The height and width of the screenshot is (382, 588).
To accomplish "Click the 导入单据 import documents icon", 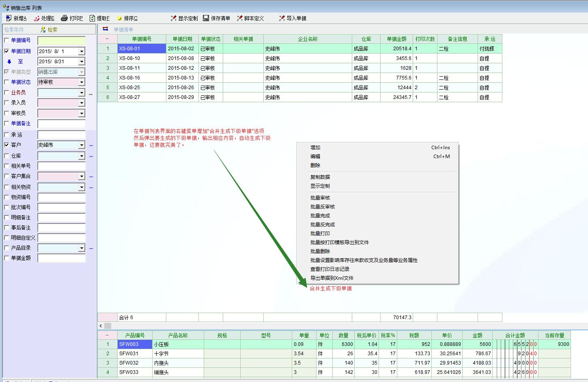I will pos(282,18).
